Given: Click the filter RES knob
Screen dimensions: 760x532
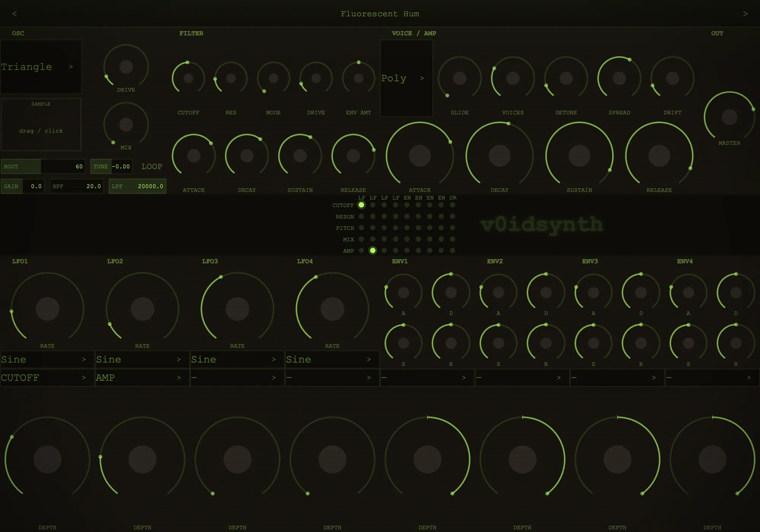Looking at the screenshot, I should [x=231, y=78].
